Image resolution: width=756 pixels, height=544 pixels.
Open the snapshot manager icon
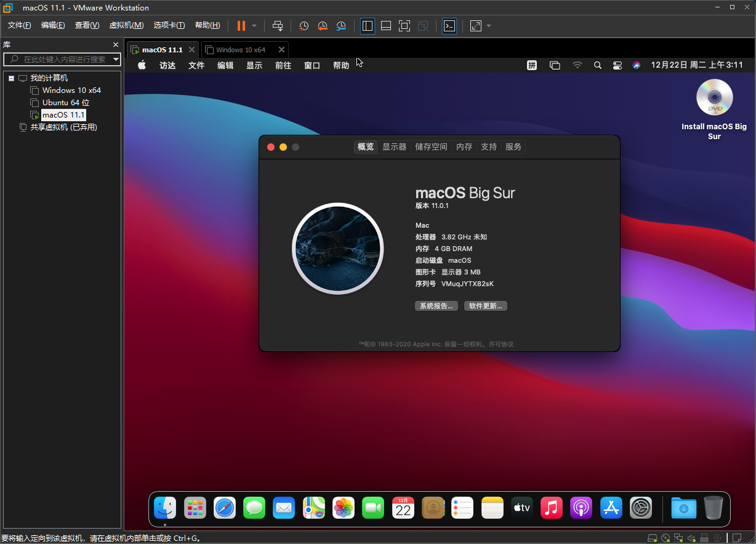click(x=341, y=26)
